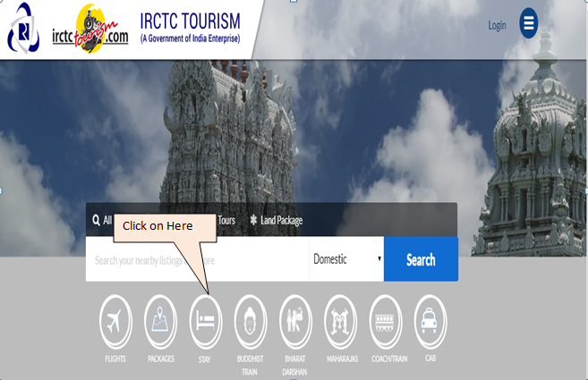The width and height of the screenshot is (588, 380).
Task: Click the Stay bed icon
Action: [x=205, y=322]
